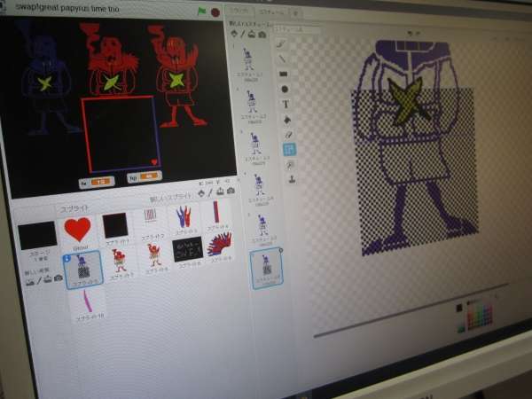
Task: Select the pink line sprite thumbnail
Action: [88, 305]
